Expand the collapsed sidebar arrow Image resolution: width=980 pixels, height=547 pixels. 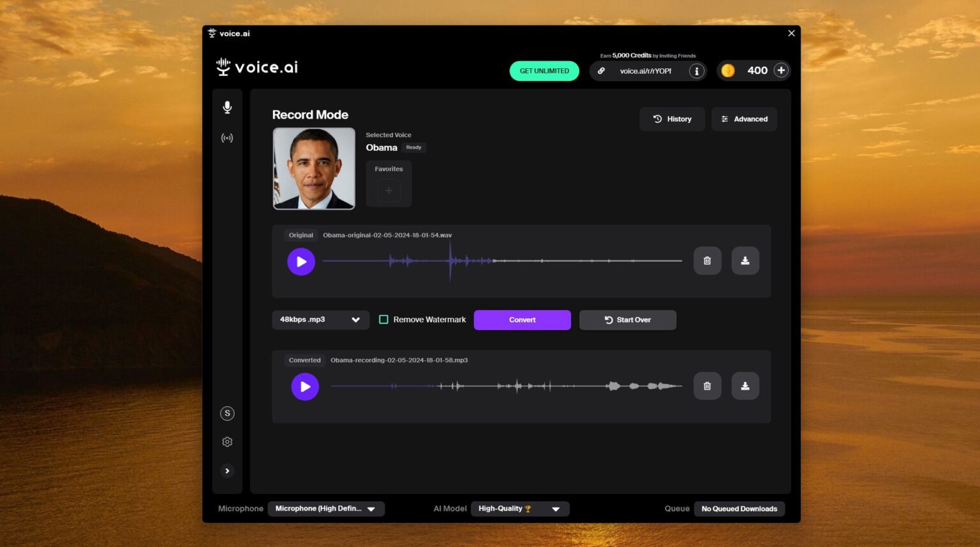tap(227, 470)
